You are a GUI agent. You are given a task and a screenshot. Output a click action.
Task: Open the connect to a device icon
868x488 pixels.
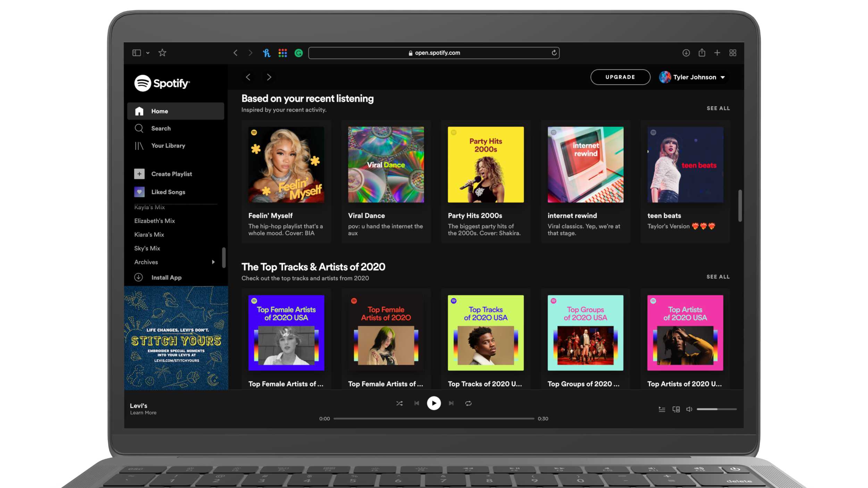pos(676,410)
